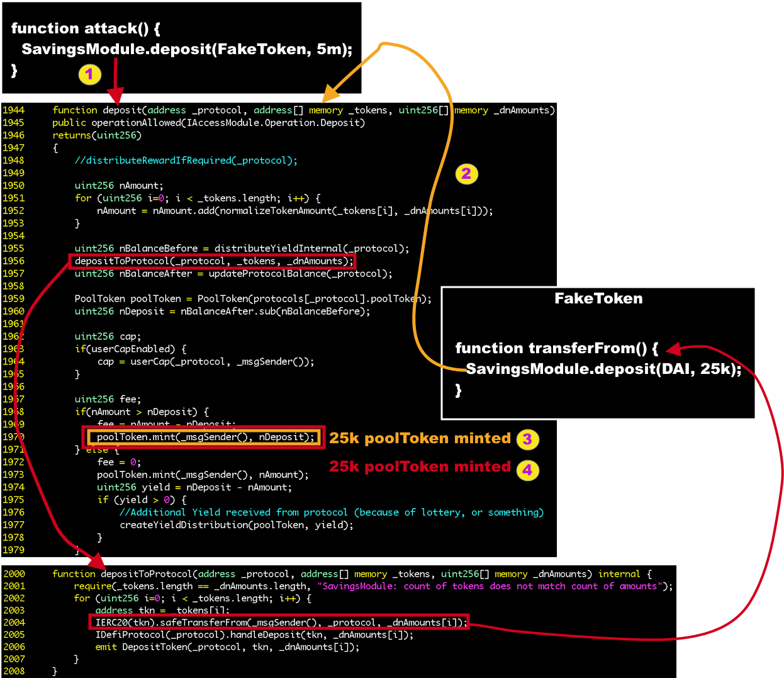Click "updateProtocolBalance(_protocol)" on line 1957
The height and width of the screenshot is (678, 784).
point(299,274)
